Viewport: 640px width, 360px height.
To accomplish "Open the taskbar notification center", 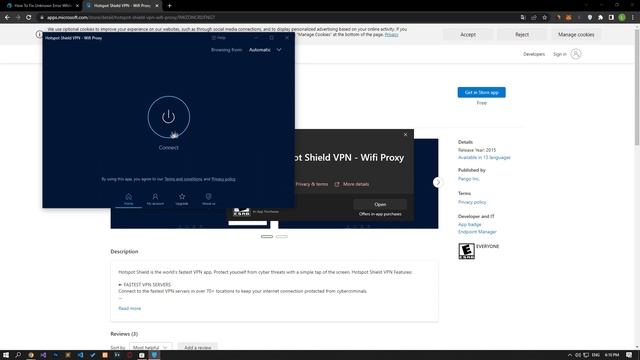I will (629, 355).
